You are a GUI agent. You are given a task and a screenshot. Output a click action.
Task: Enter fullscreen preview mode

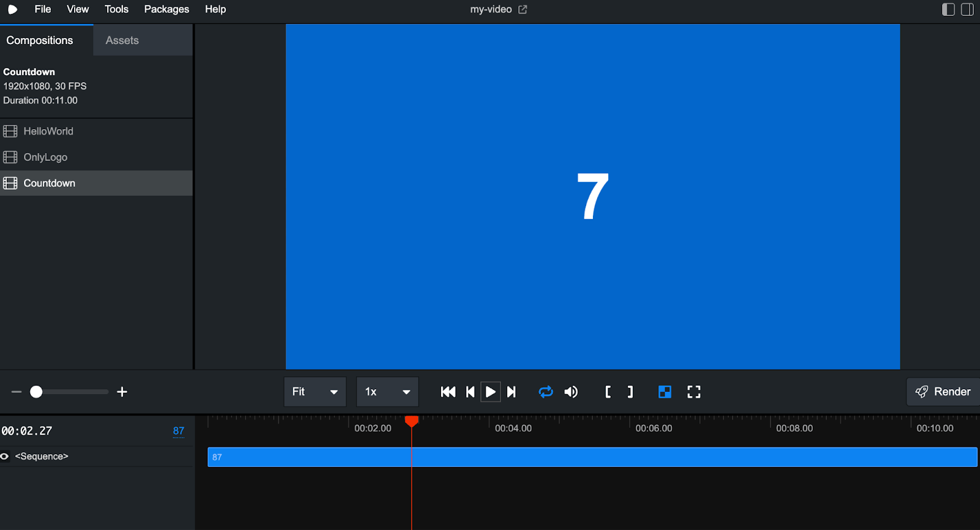click(x=693, y=392)
